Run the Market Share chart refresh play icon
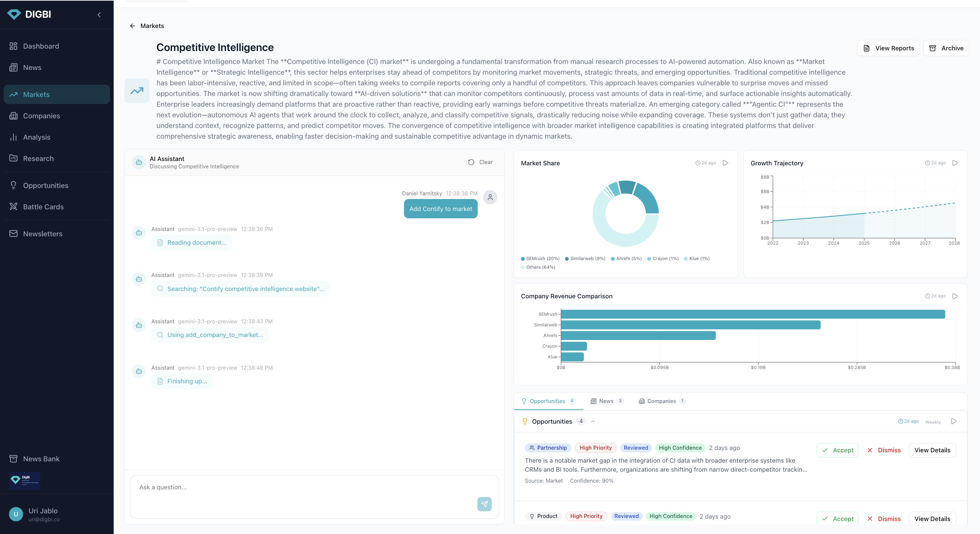Viewport: 980px width, 534px height. 725,163
